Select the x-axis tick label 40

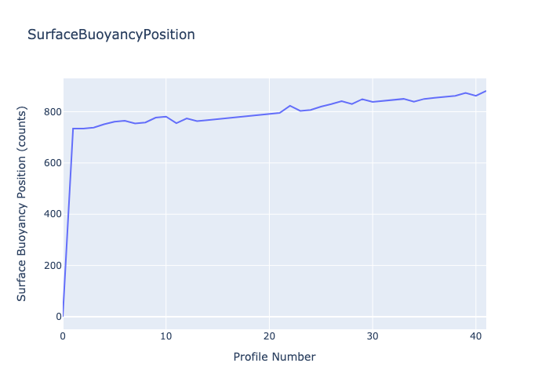(475, 336)
